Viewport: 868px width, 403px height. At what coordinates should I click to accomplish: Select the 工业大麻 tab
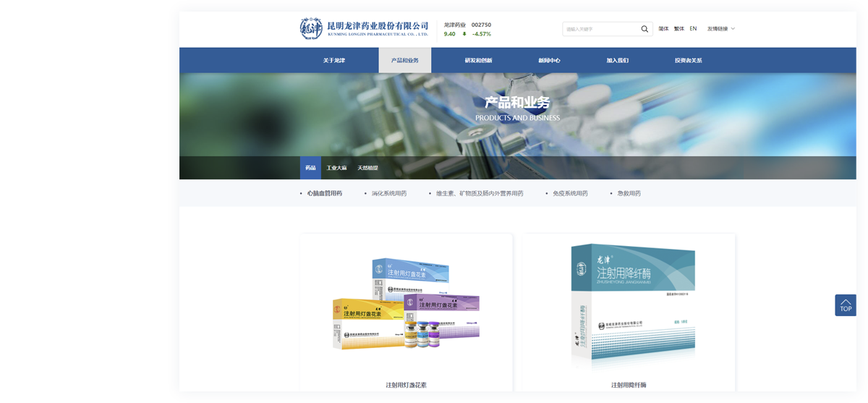coord(336,168)
